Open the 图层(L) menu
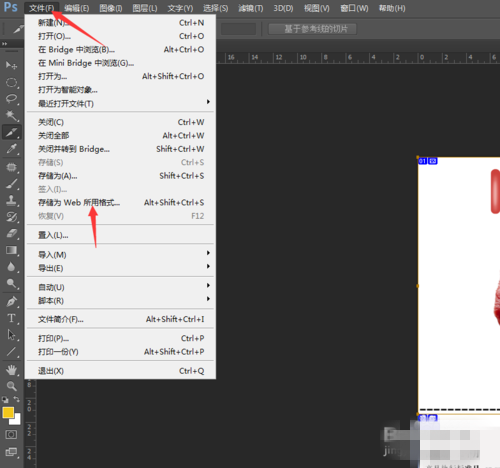This screenshot has width=500, height=468. click(x=145, y=8)
